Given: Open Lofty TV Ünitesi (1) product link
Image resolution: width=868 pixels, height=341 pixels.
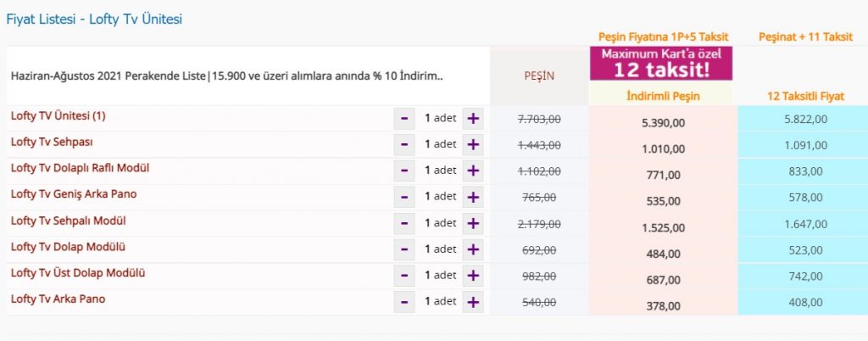Looking at the screenshot, I should tap(58, 115).
